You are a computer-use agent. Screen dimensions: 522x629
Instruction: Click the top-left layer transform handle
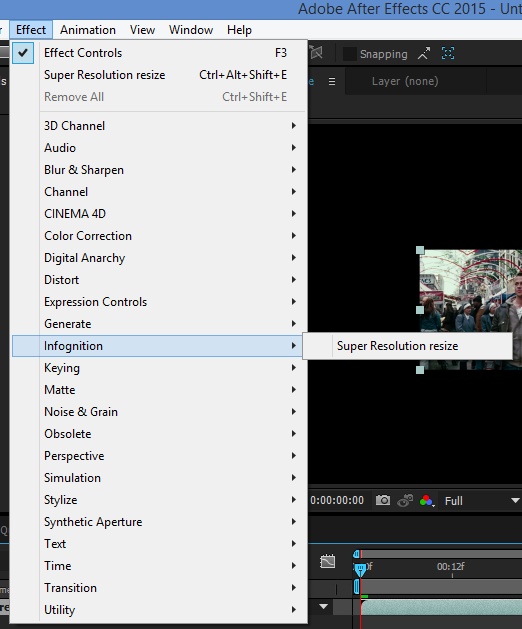pyautogui.click(x=420, y=250)
